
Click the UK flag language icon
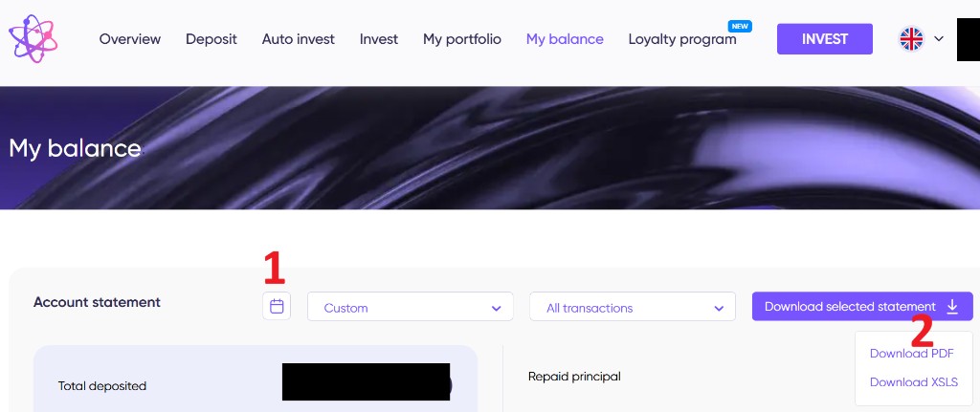coord(911,39)
